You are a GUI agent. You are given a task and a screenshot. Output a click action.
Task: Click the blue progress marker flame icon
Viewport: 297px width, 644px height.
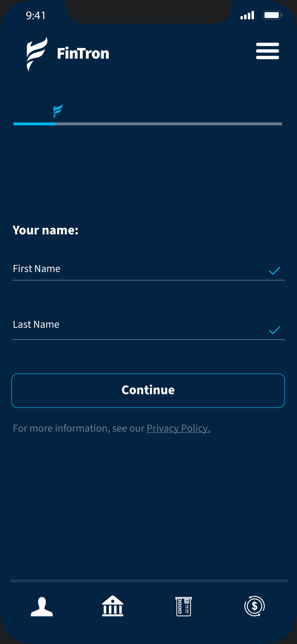click(58, 111)
